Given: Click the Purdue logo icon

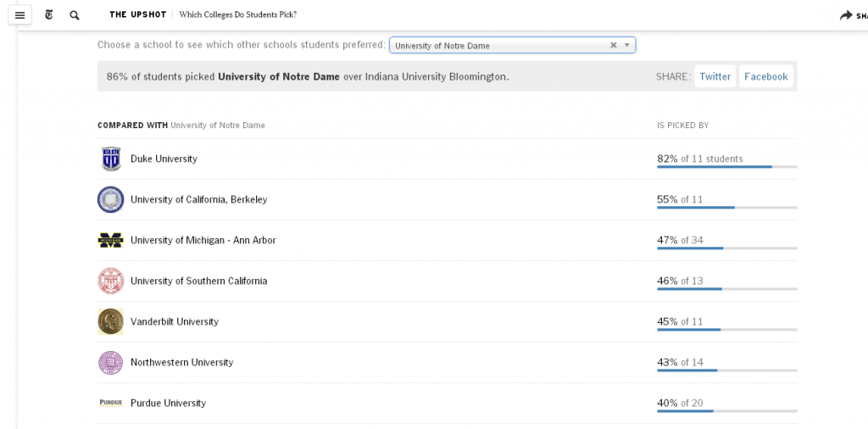Looking at the screenshot, I should tap(110, 403).
